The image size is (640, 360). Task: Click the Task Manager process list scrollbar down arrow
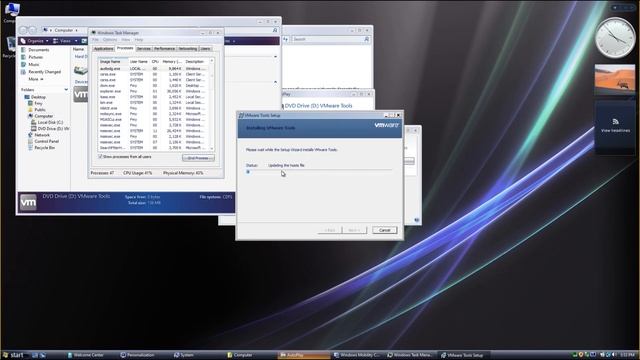[x=211, y=148]
